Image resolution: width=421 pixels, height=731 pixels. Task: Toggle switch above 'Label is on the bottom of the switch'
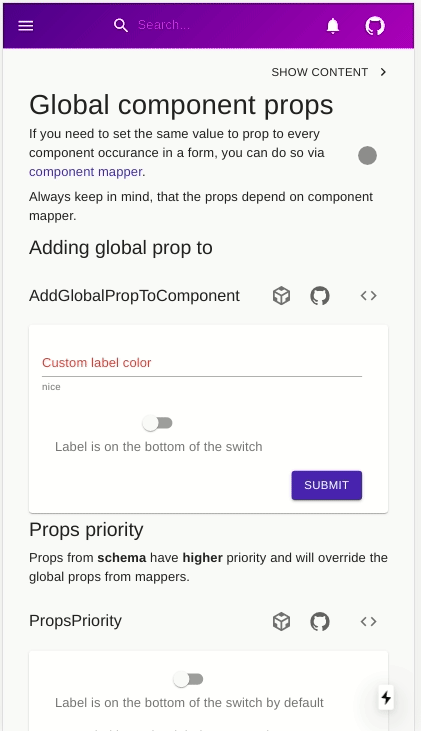(158, 423)
